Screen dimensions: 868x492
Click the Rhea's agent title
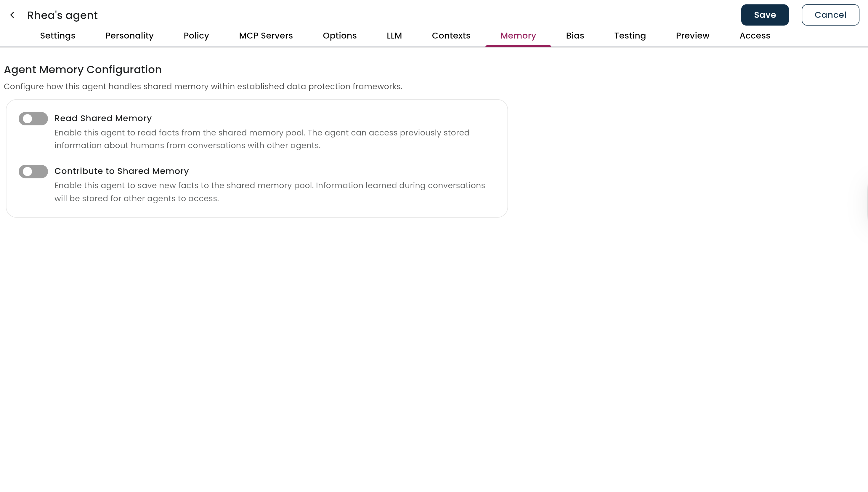(62, 15)
